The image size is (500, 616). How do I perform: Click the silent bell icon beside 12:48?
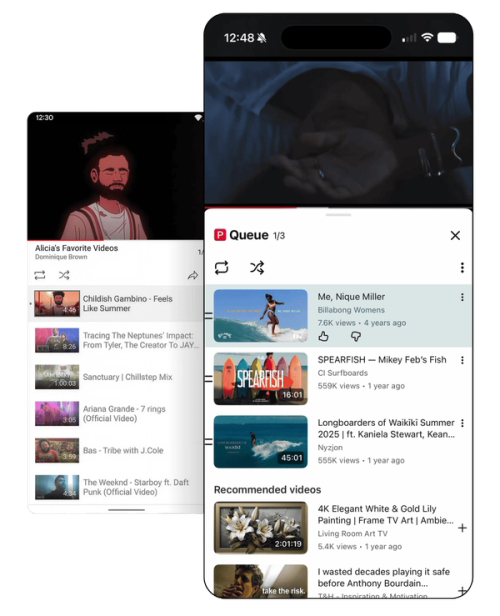(x=261, y=38)
